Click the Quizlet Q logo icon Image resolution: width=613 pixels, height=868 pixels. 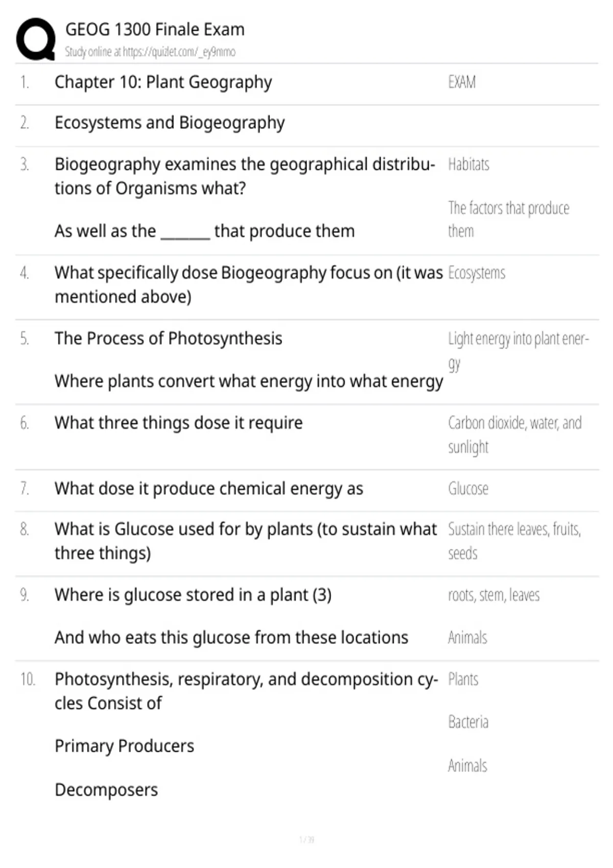click(36, 39)
